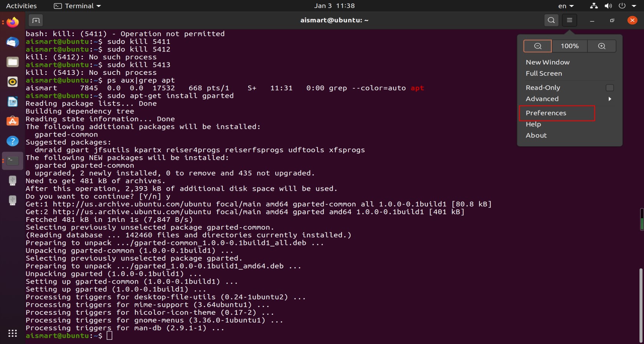Open the en input source dropdown
644x344 pixels.
pos(566,6)
